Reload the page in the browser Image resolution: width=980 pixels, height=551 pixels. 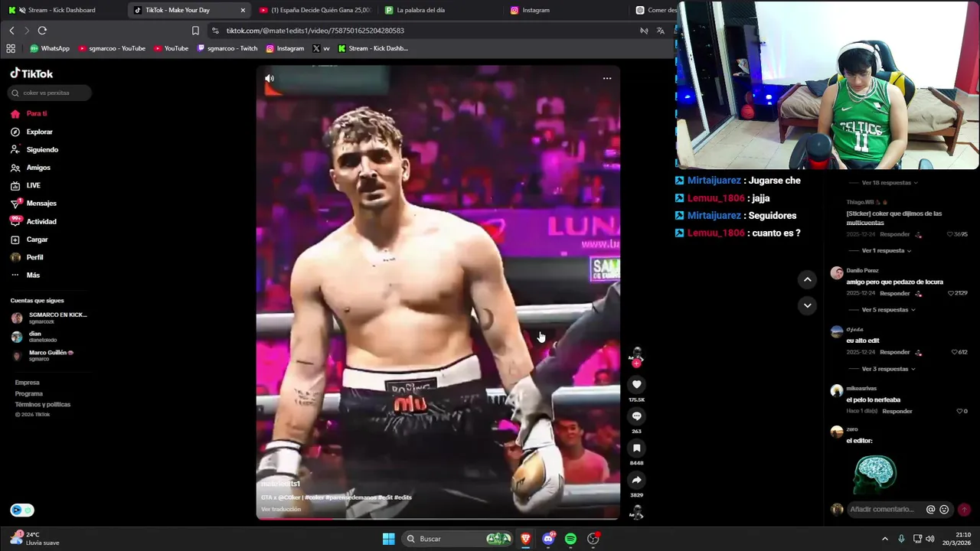click(x=42, y=31)
